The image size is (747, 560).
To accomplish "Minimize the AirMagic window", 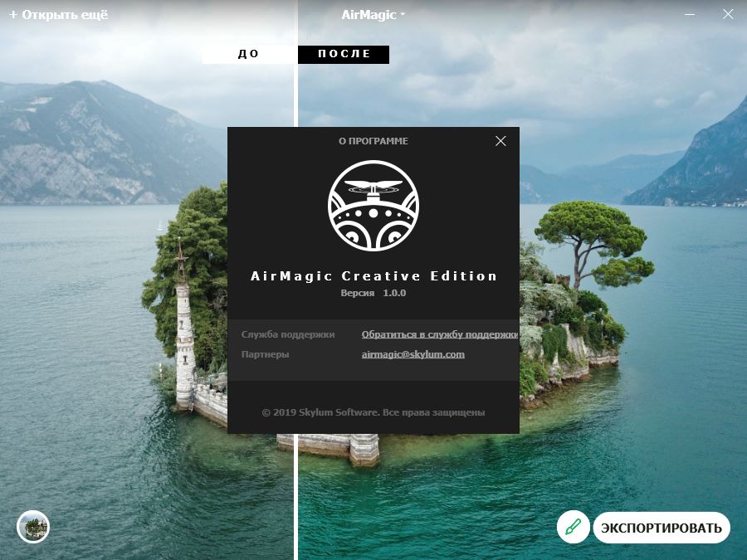I will click(x=690, y=15).
